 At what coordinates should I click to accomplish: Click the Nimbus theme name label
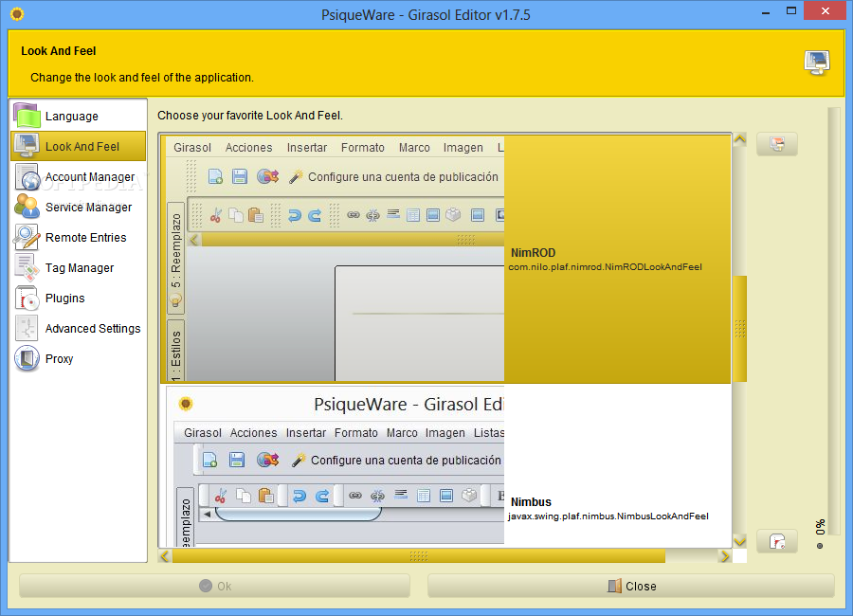pyautogui.click(x=531, y=501)
